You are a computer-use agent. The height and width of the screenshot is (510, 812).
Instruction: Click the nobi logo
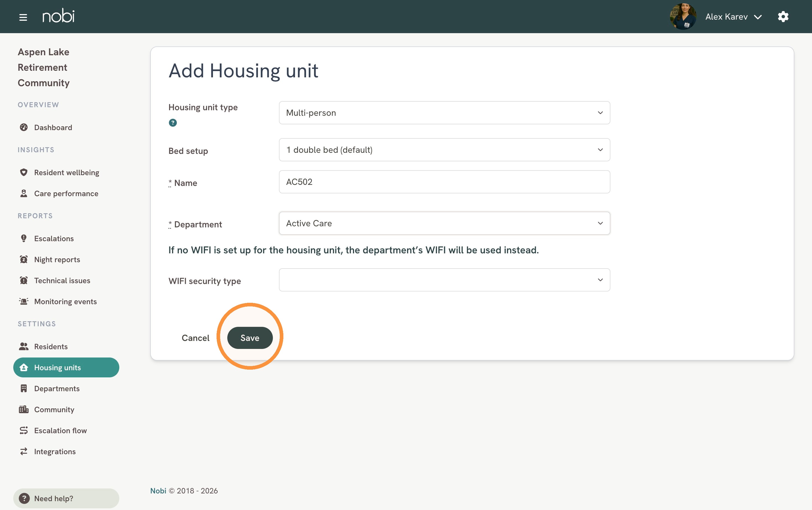coord(58,16)
